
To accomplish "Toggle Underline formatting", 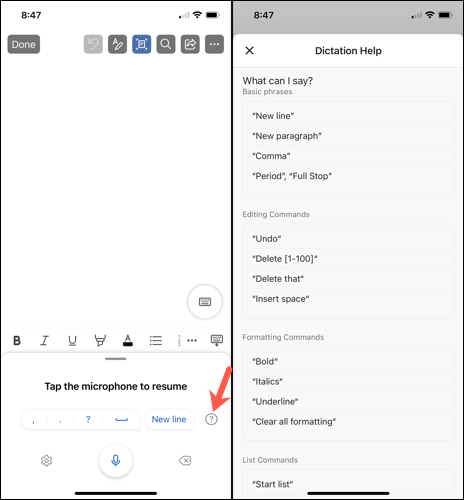I will coord(72,340).
